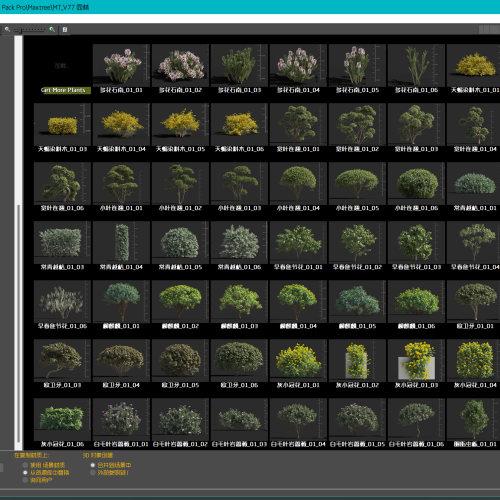Select the 合并到场景中 radio option
Image resolution: width=500 pixels, height=500 pixels.
(x=93, y=465)
